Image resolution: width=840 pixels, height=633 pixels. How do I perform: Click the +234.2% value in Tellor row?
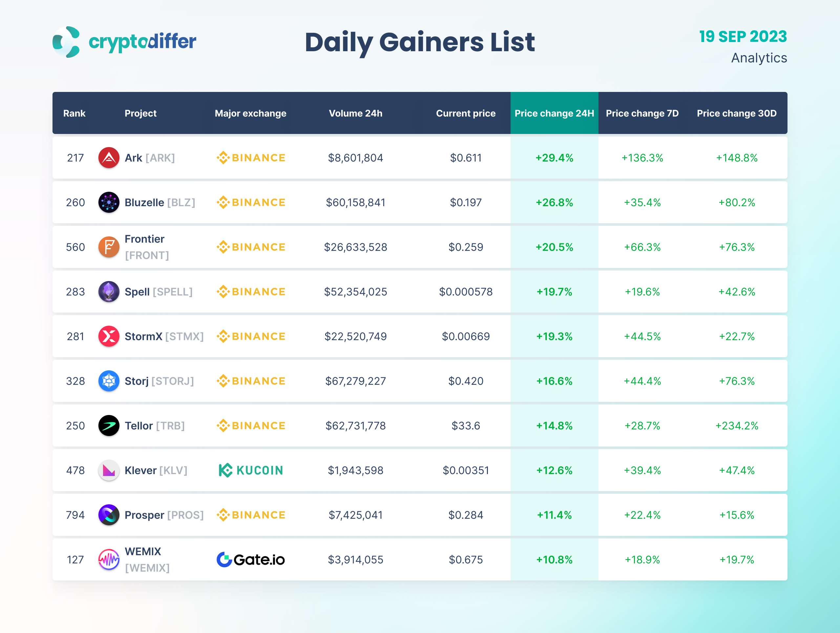point(736,426)
